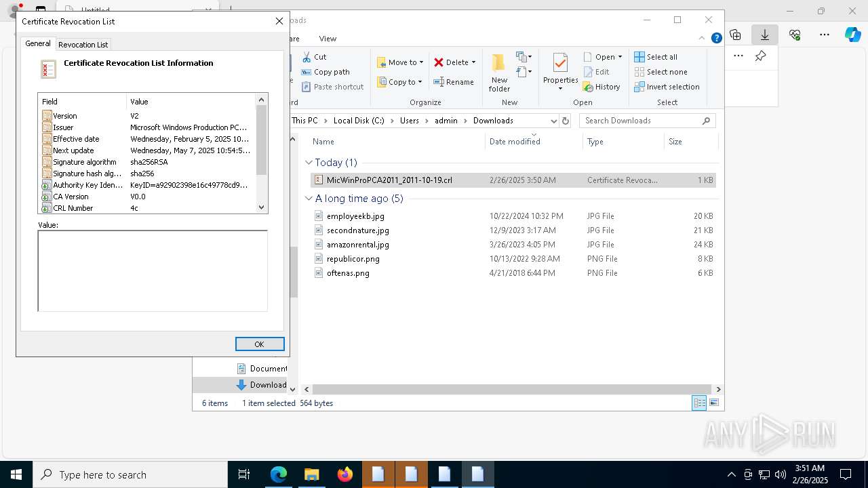Click Users in the address bar
The height and width of the screenshot is (488, 868).
410,121
